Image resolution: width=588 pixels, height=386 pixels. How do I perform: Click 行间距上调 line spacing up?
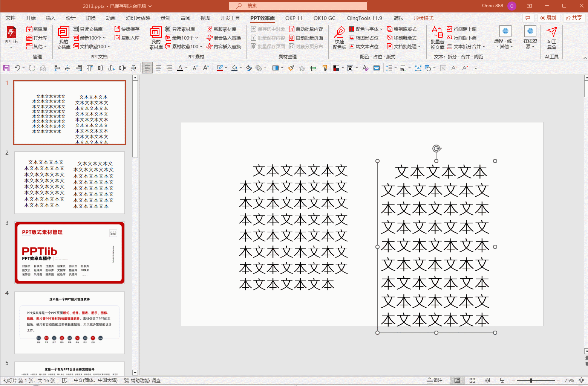462,29
